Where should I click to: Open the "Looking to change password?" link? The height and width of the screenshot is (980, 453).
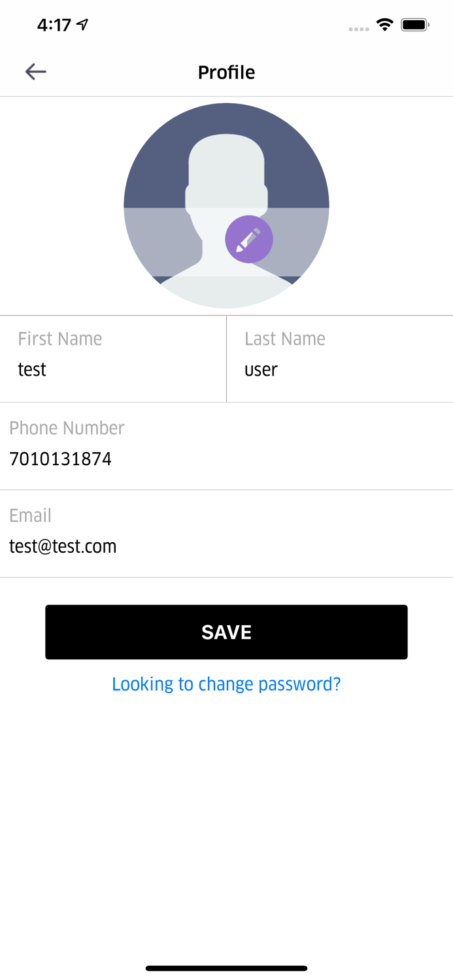(226, 683)
